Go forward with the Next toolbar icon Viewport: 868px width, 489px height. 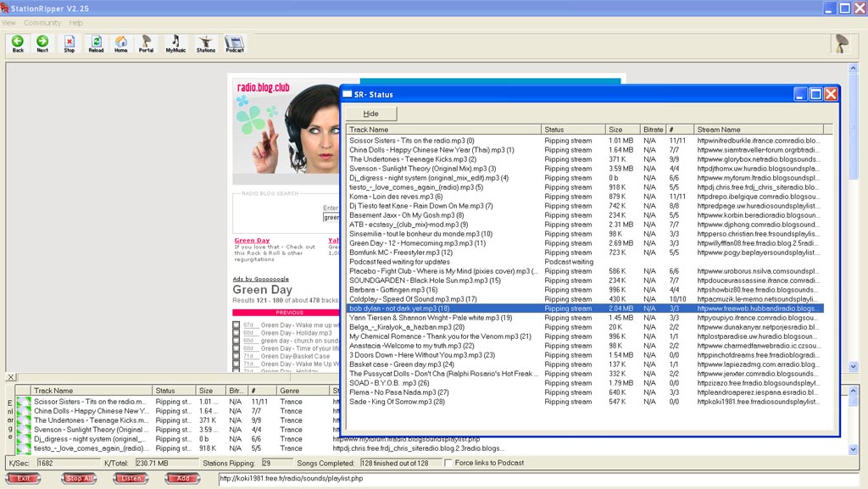tap(42, 44)
